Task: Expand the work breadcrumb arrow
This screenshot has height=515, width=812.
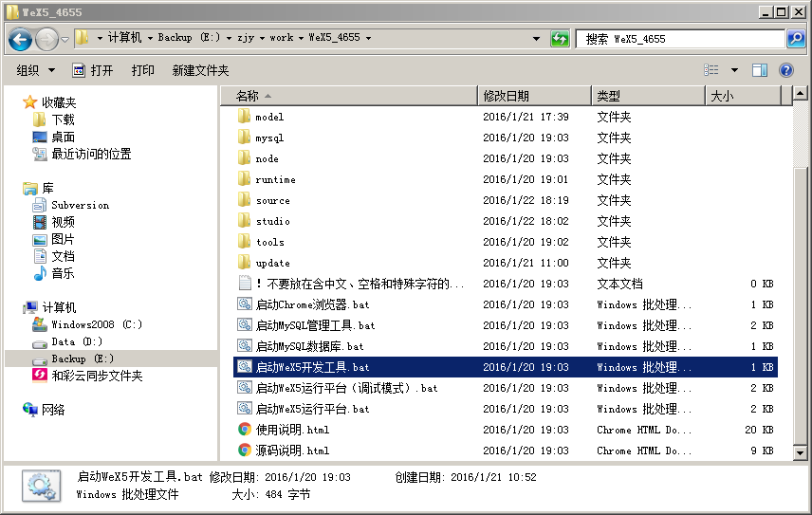Action: coord(301,38)
